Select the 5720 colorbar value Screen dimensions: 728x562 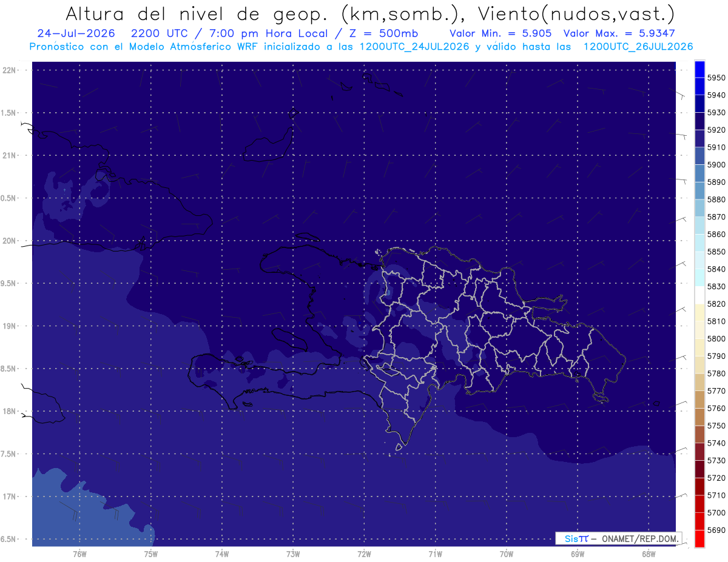click(716, 478)
